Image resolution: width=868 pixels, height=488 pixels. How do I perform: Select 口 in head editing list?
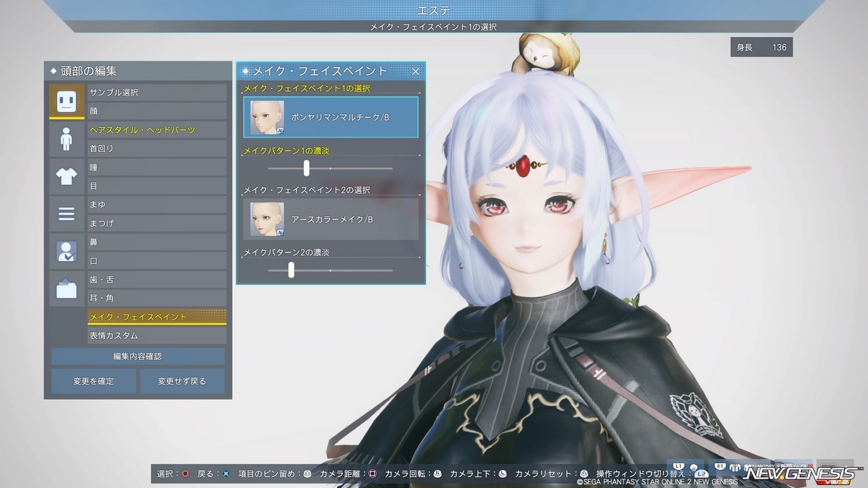(157, 260)
